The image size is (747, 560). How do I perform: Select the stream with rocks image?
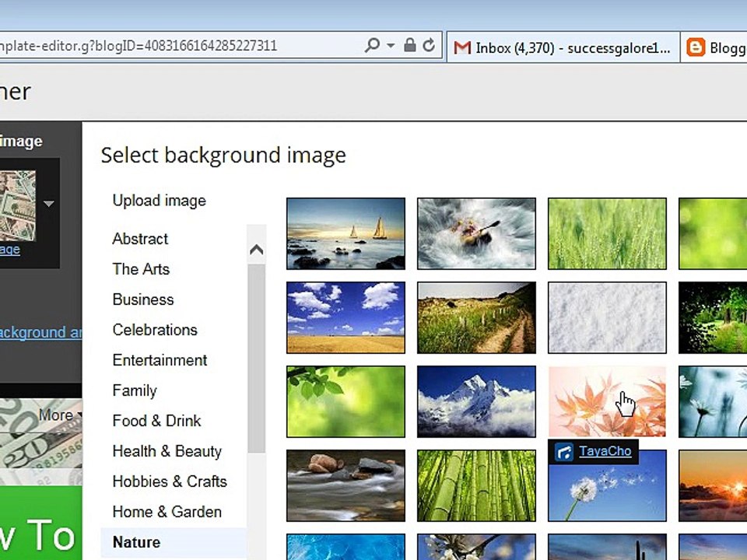(345, 485)
